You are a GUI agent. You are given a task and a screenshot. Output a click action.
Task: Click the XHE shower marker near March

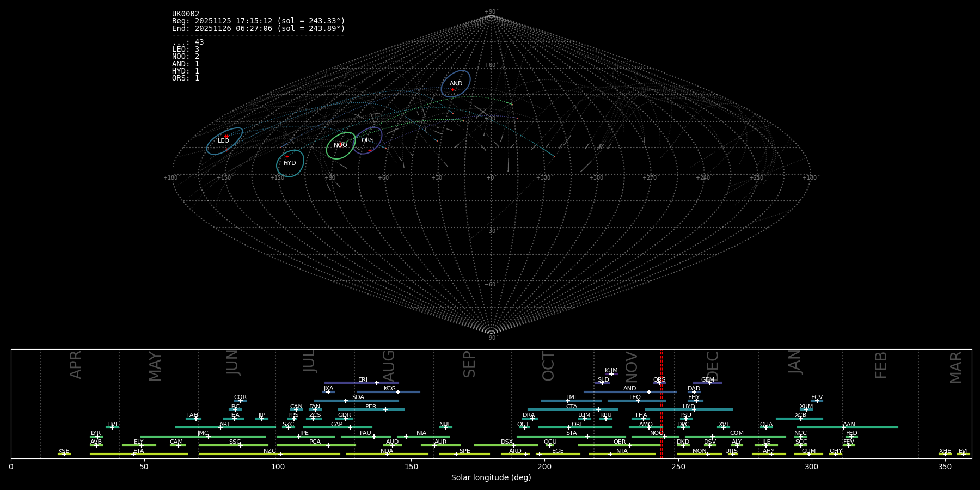pos(945,454)
